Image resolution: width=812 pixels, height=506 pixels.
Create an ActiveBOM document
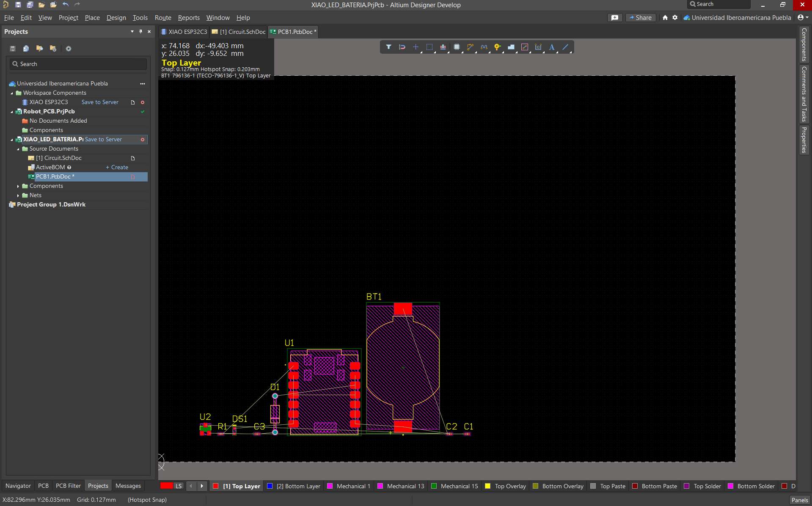pyautogui.click(x=117, y=167)
